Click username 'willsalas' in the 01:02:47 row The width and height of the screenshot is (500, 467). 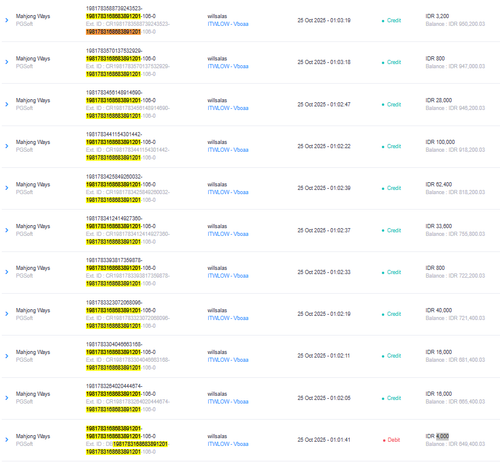217,100
